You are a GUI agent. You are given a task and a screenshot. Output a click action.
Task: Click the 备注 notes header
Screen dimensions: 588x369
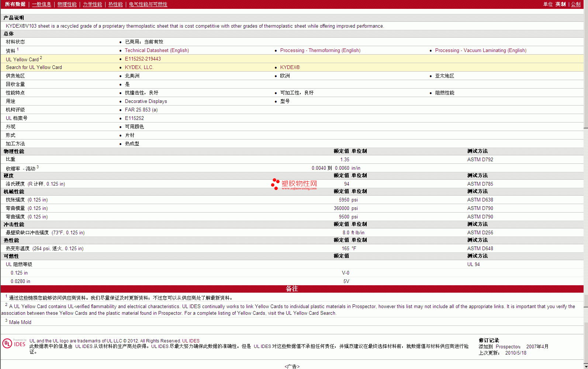coord(292,289)
